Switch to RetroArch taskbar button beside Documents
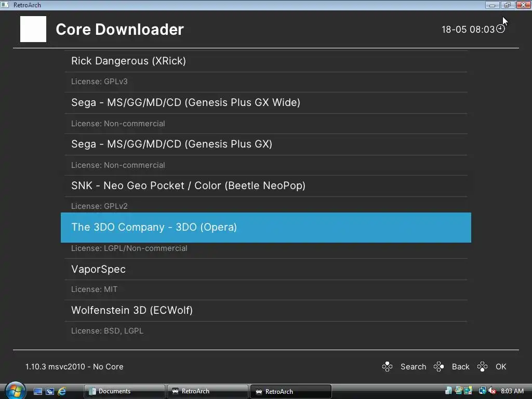 coord(208,391)
